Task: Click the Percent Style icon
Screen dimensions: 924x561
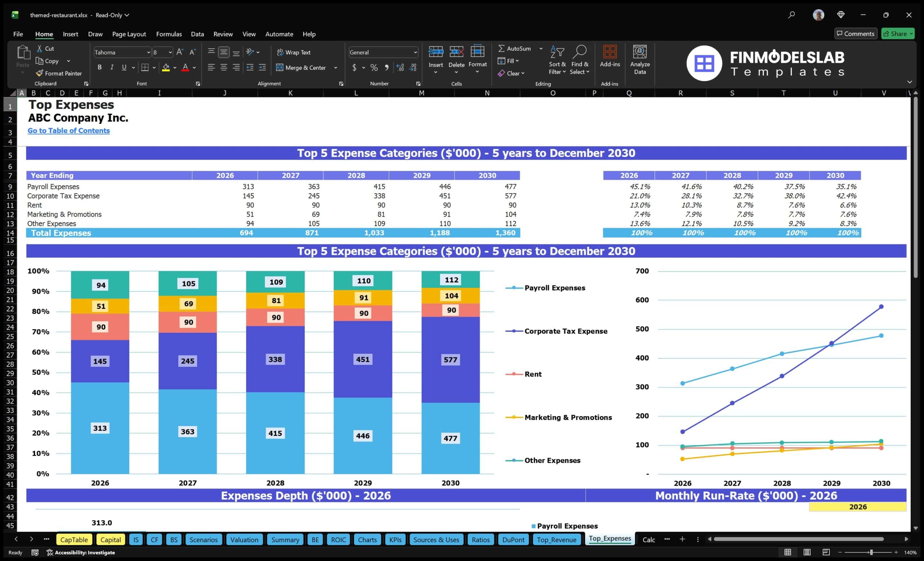Action: (374, 68)
